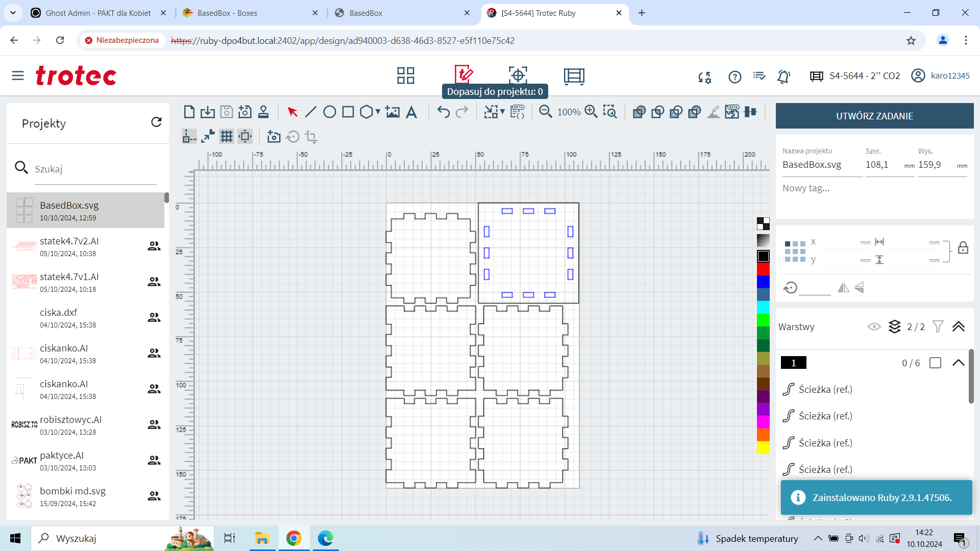Open the S4-5644 laser machine selector
The width and height of the screenshot is (980, 551).
[855, 76]
